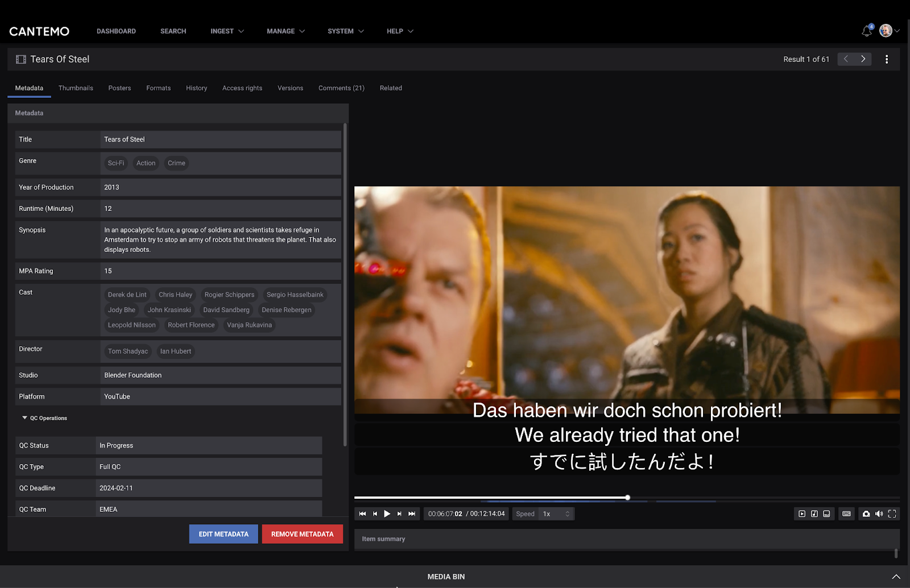Open the Manage dropdown menu
910x588 pixels.
click(286, 31)
